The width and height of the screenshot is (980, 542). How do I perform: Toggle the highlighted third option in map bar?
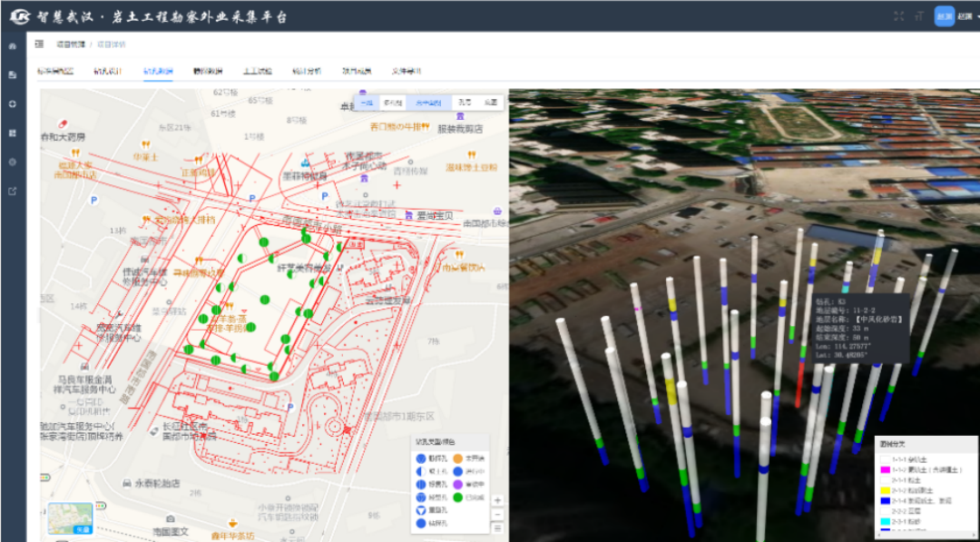point(428,103)
